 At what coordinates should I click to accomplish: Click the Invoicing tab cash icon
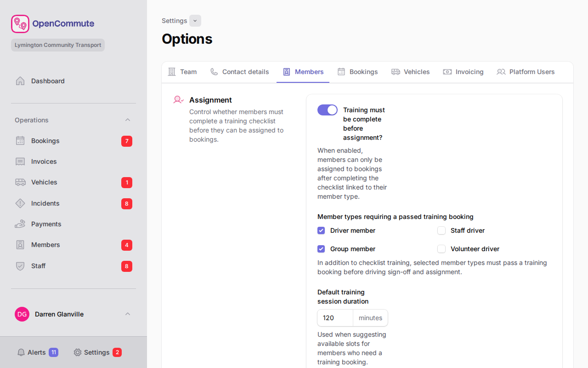point(447,72)
